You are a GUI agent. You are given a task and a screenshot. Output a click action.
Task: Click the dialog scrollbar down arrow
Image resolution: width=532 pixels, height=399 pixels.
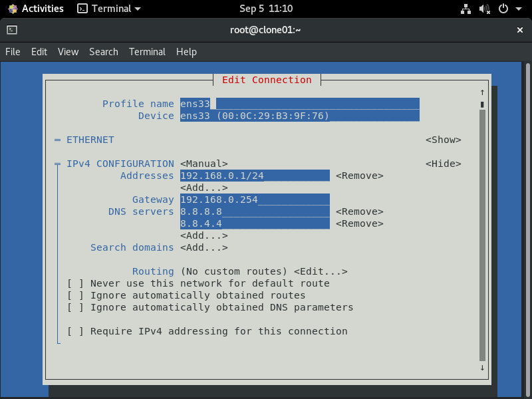(x=482, y=368)
